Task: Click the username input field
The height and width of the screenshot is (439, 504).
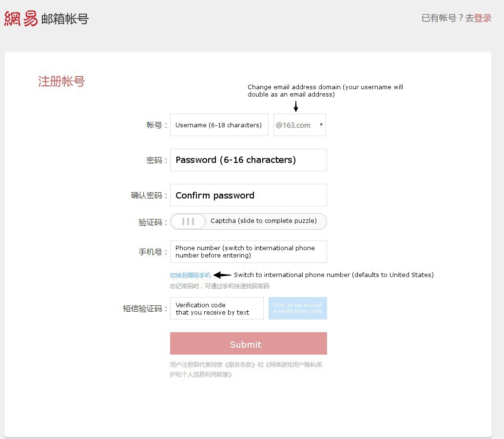Action: point(219,125)
